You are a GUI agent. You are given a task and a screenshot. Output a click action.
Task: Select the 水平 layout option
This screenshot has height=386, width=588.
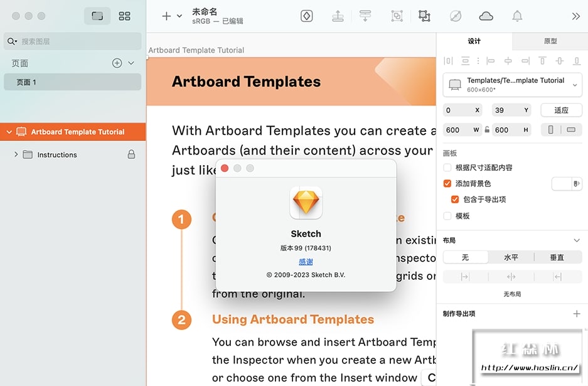tap(511, 257)
